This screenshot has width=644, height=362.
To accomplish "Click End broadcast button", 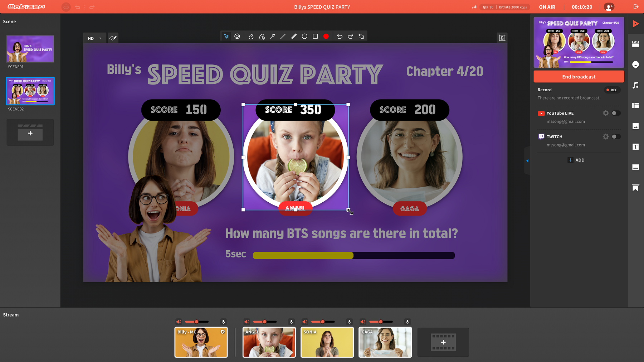I will pos(579,77).
